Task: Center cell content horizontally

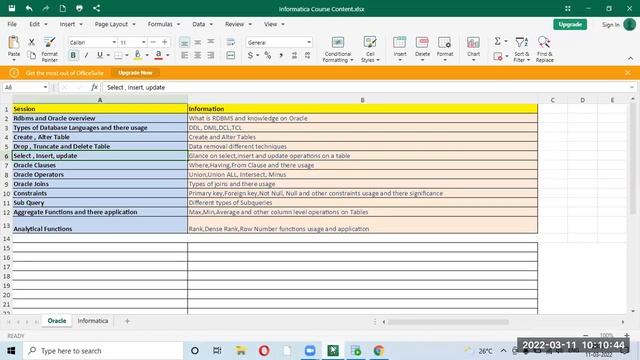Action: pyautogui.click(x=198, y=55)
